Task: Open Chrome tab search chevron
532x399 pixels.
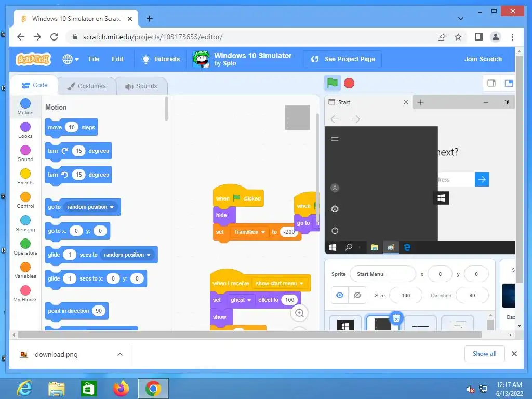Action: click(460, 19)
